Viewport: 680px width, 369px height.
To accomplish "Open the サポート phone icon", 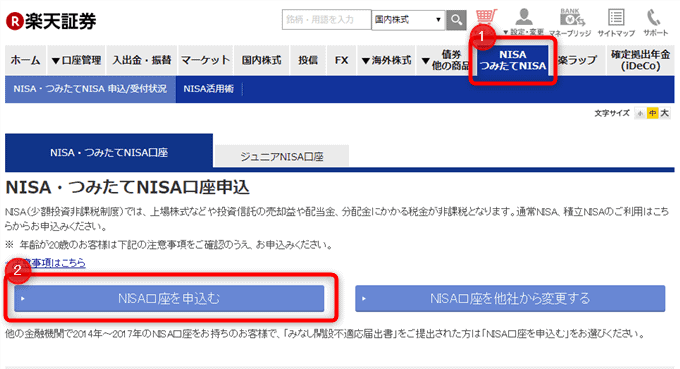I will point(655,23).
